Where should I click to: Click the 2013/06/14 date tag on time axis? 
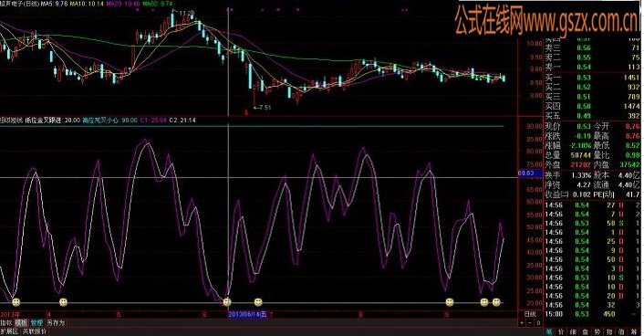coord(247,315)
